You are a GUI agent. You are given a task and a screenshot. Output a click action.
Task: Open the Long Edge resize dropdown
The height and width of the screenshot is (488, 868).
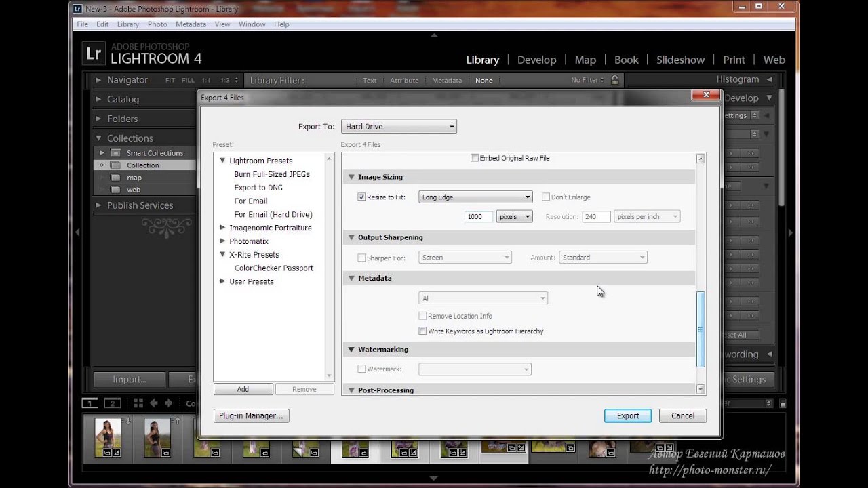point(475,197)
